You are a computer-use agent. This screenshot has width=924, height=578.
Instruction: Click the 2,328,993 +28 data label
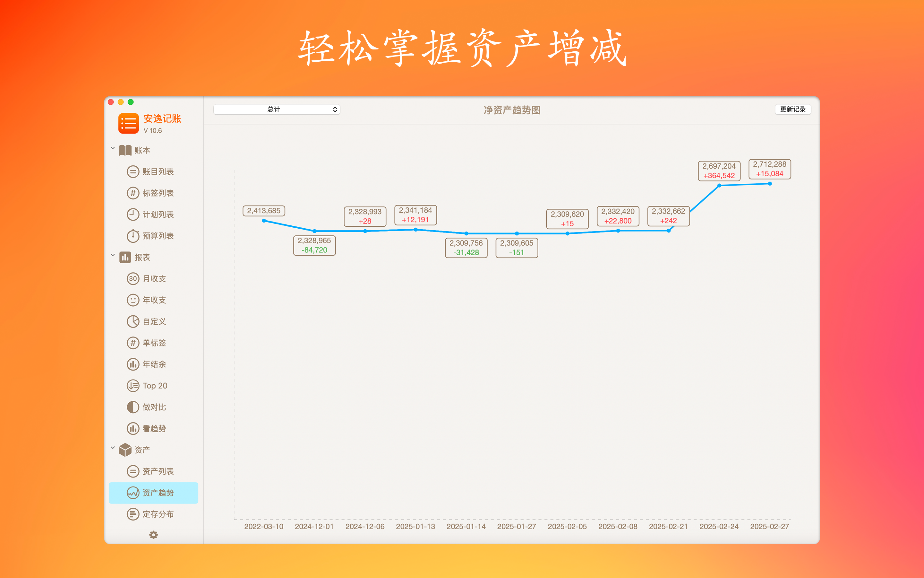coord(365,216)
